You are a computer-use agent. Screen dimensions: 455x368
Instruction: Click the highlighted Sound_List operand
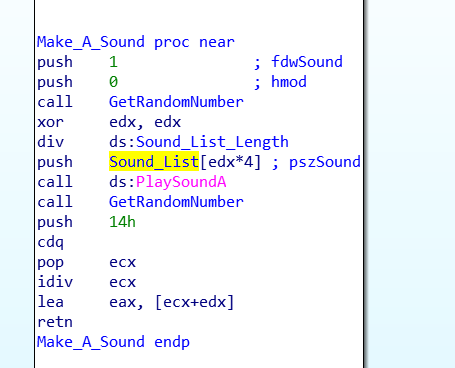154,162
